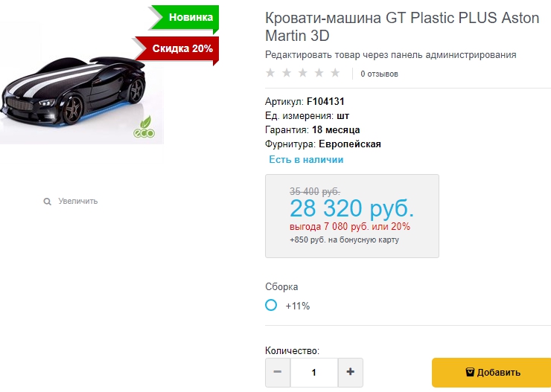This screenshot has width=551, height=392.
Task: Click the quantity input field
Action: 313,372
